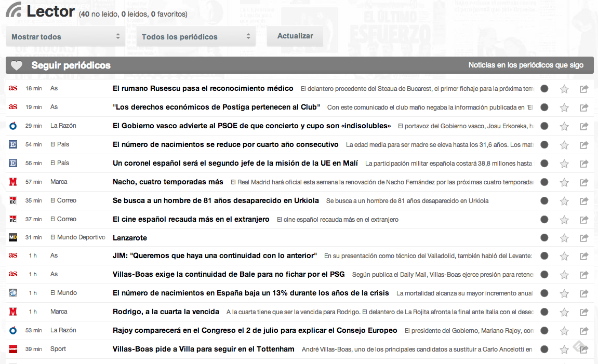This screenshot has height=364, width=598.
Task: Open headline El número de nacimientos en España baja
Action: (250, 293)
